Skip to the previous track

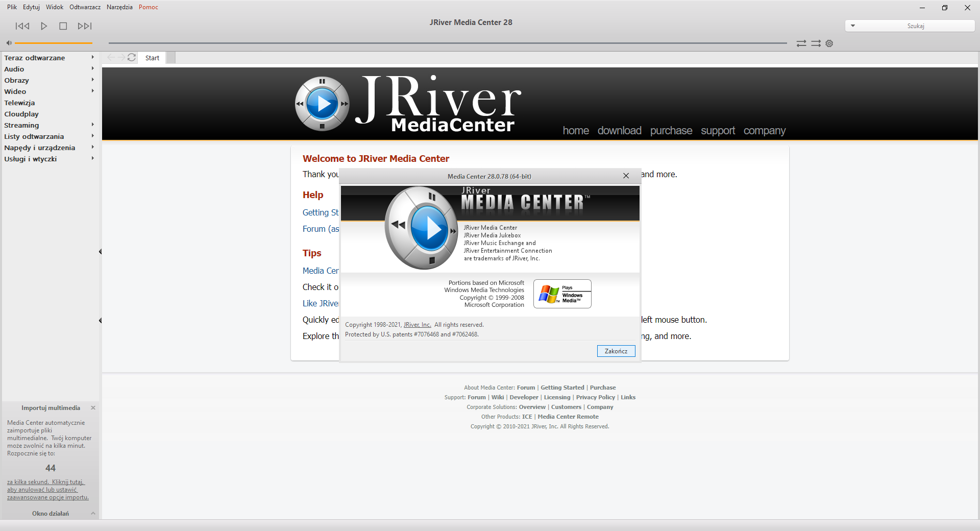(22, 26)
